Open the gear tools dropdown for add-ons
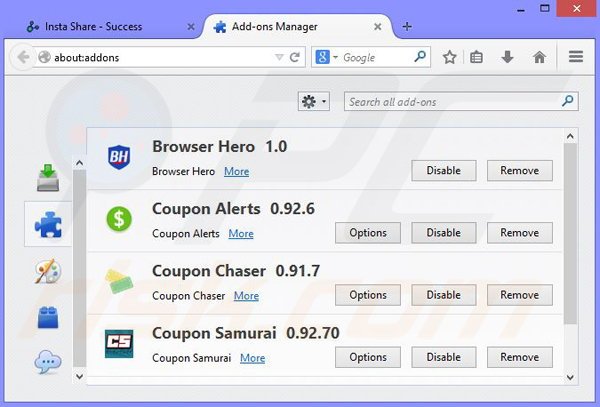This screenshot has width=600, height=407. point(314,102)
